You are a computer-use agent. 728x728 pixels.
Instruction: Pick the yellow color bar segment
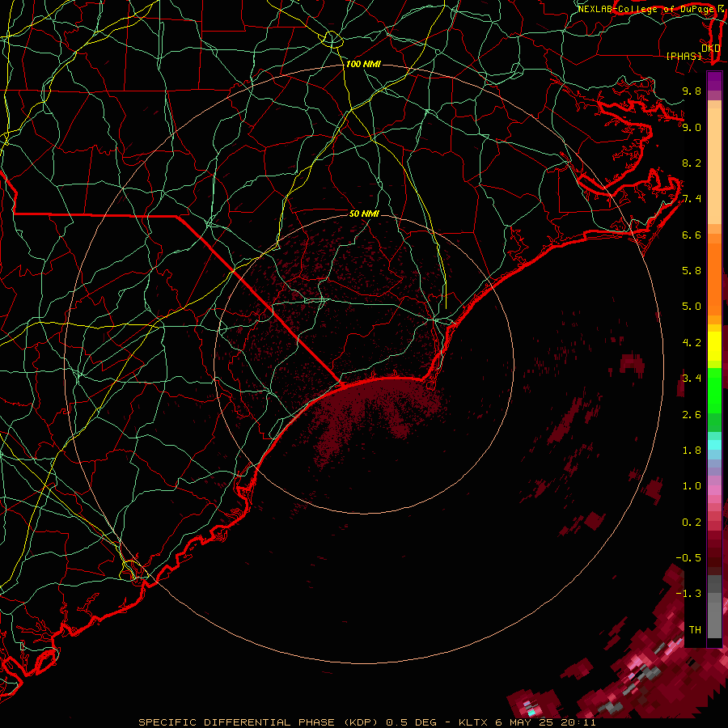click(714, 346)
